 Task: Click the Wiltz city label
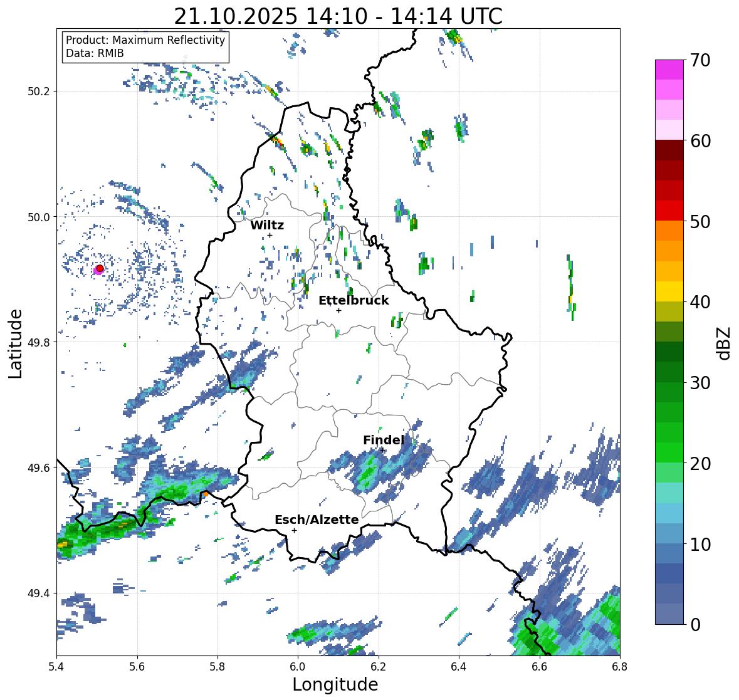click(267, 225)
